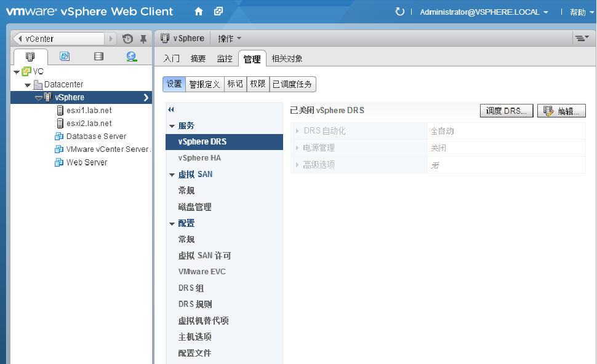Click forward arrow next to vCenter back button
This screenshot has width=597, height=364.
(111, 39)
